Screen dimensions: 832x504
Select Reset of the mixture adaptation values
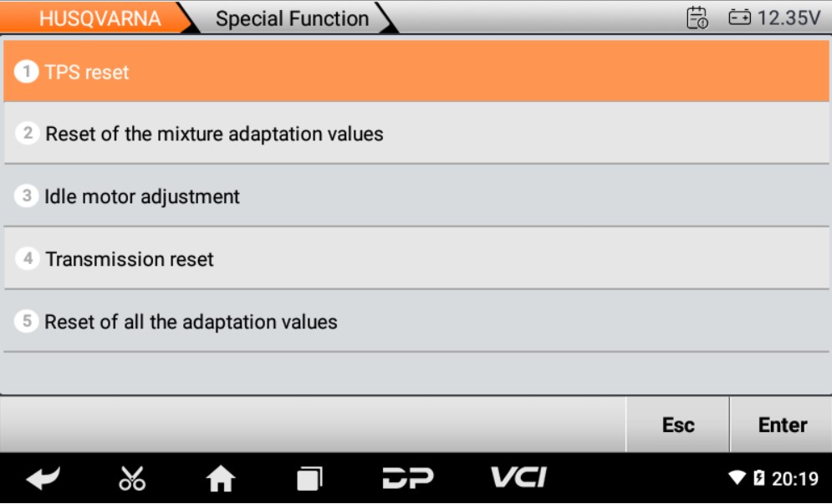(x=416, y=134)
